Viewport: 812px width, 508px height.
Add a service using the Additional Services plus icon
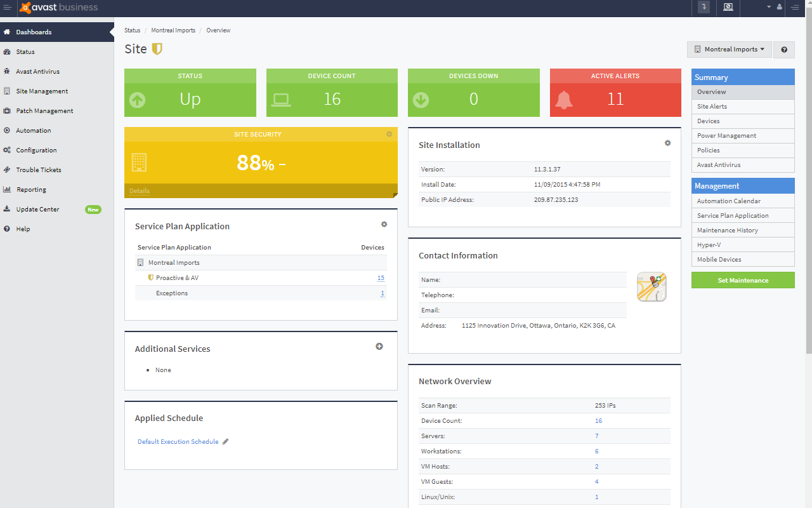tap(379, 346)
